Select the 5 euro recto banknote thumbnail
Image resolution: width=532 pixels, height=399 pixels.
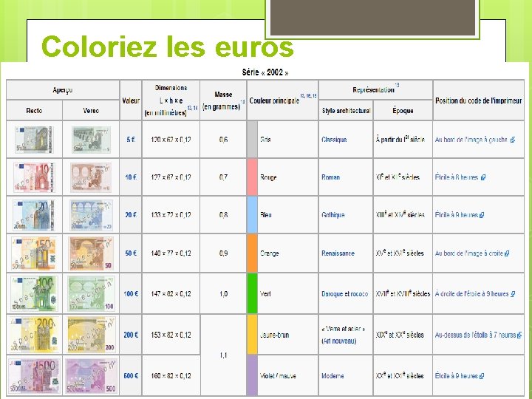point(34,140)
